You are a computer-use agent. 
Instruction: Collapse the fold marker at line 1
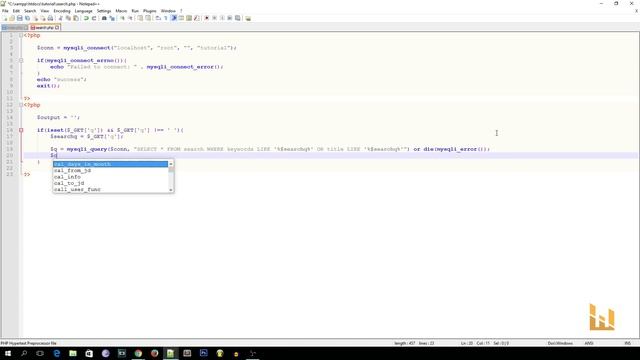coord(21,36)
